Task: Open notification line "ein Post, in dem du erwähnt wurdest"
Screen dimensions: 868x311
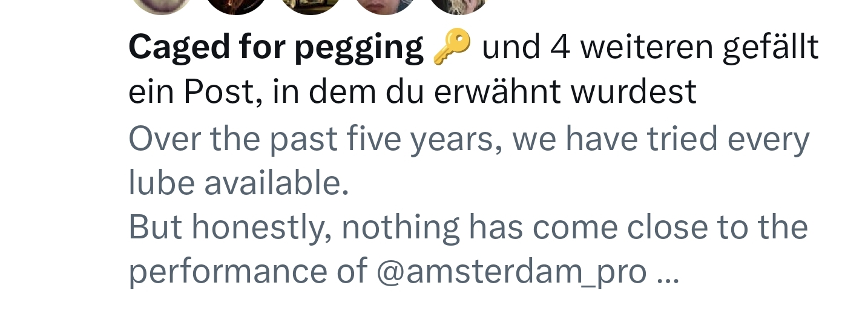Action: pos(412,93)
